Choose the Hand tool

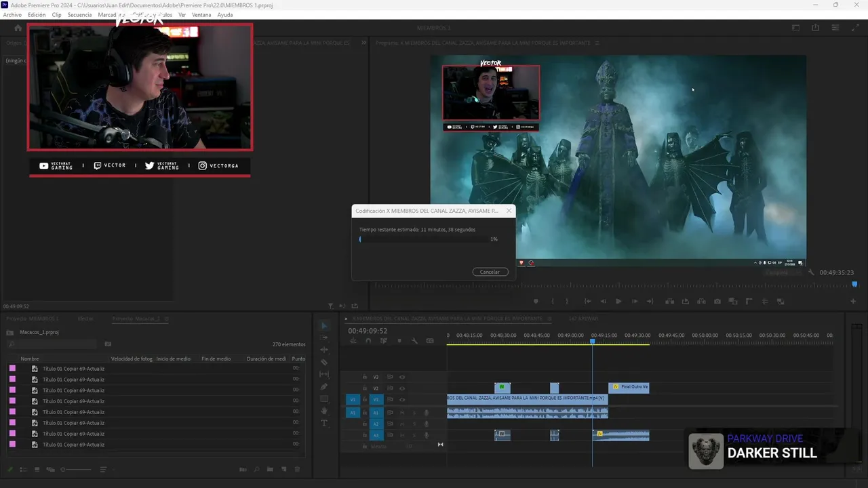pyautogui.click(x=324, y=411)
